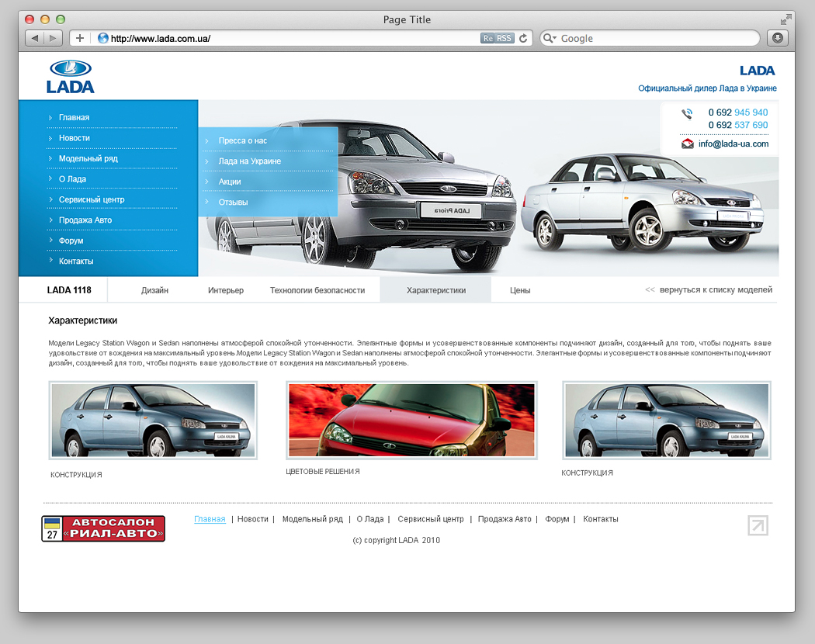This screenshot has height=644, width=815.
Task: Click the LADA logo at top left
Action: (70, 77)
